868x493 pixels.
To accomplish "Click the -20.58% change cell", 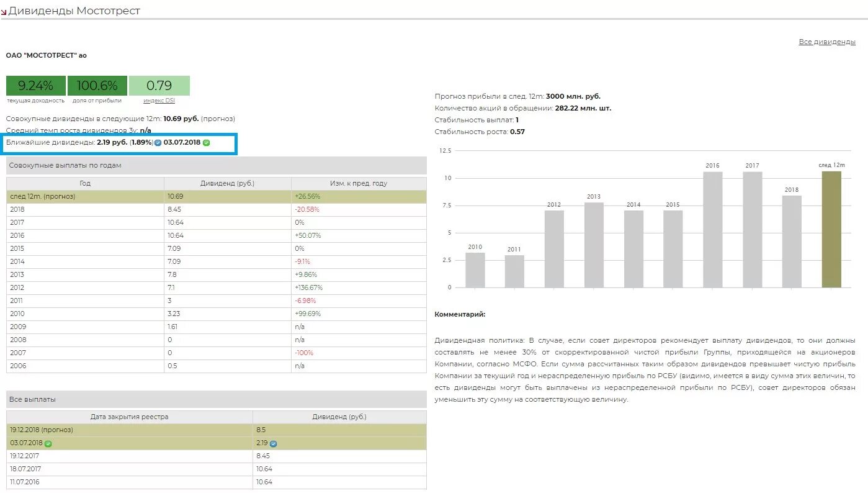I will point(359,209).
